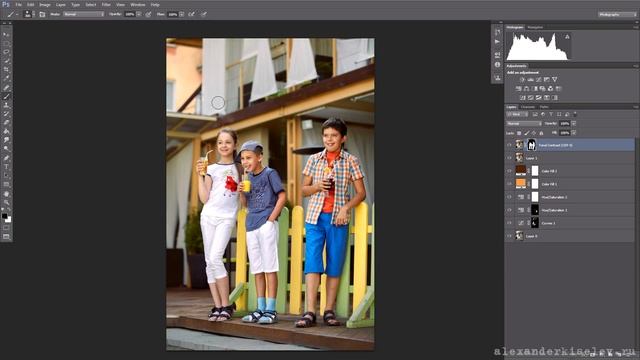Select the Lasso tool
Image resolution: width=640 pixels, height=360 pixels.
[6, 52]
